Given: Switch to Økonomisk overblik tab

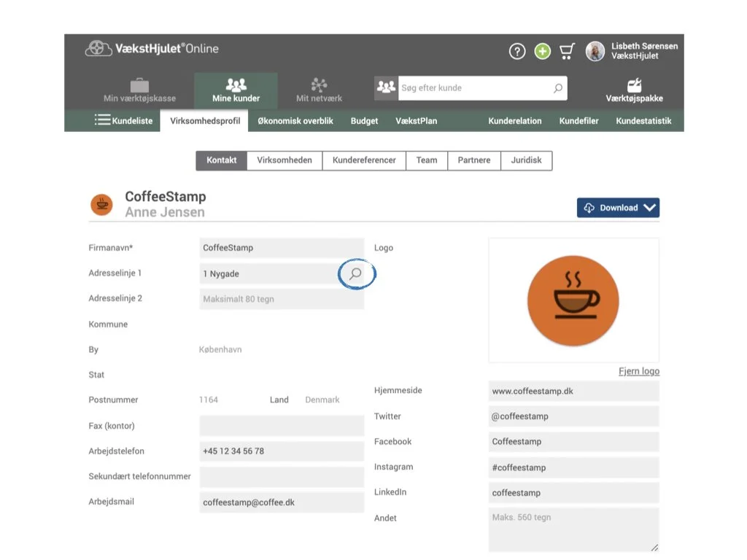Looking at the screenshot, I should pos(295,121).
